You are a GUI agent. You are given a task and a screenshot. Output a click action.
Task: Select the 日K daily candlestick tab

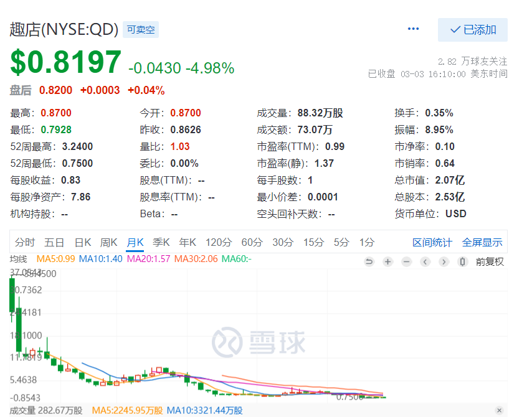coord(83,243)
